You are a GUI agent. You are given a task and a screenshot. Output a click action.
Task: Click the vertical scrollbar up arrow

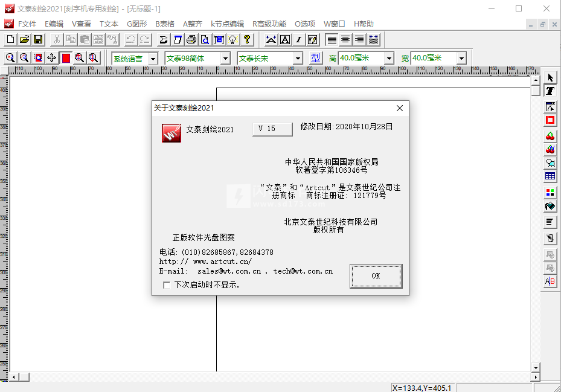(536, 80)
